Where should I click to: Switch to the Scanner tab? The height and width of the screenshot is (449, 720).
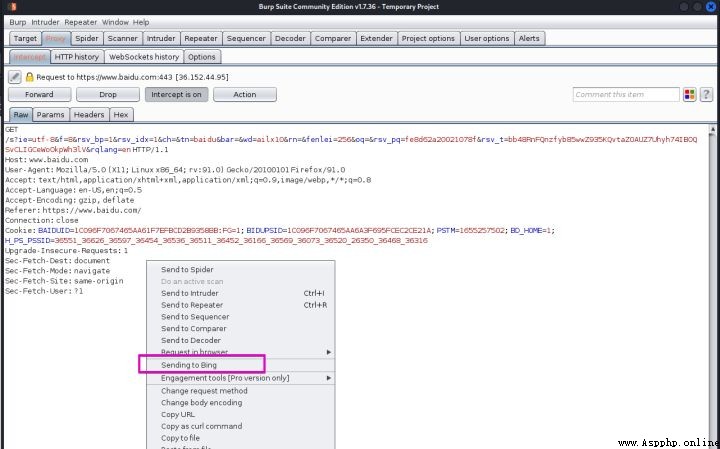(123, 39)
